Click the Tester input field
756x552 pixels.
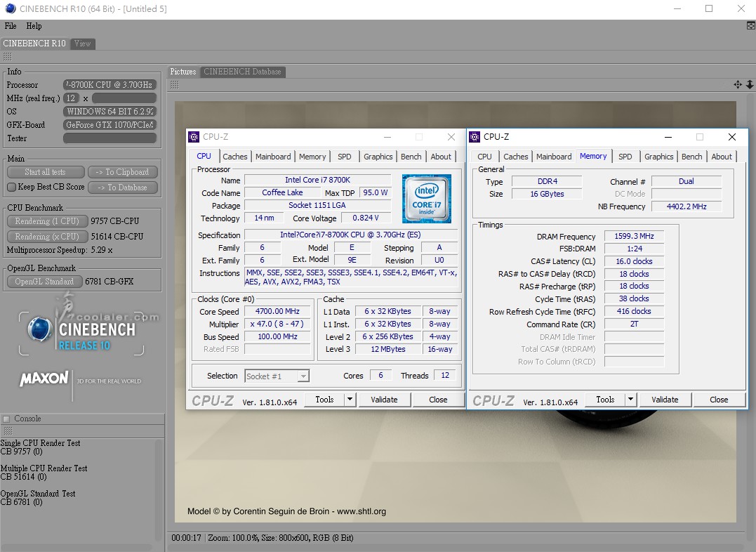point(110,138)
